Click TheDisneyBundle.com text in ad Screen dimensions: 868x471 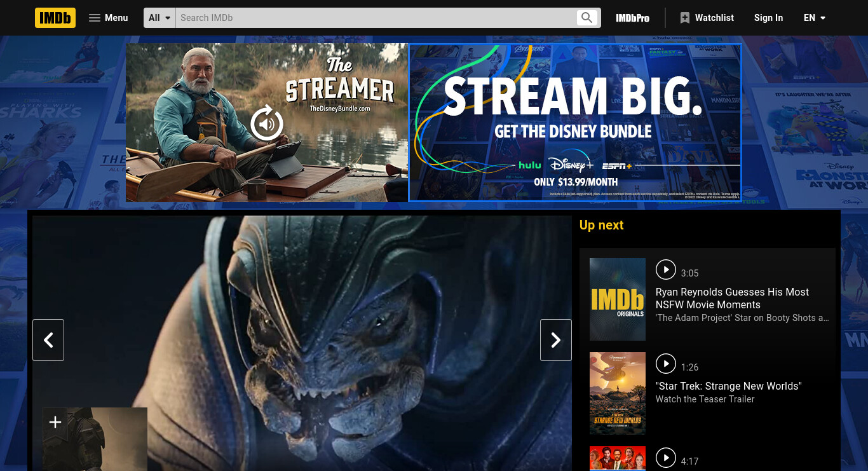[x=340, y=109]
